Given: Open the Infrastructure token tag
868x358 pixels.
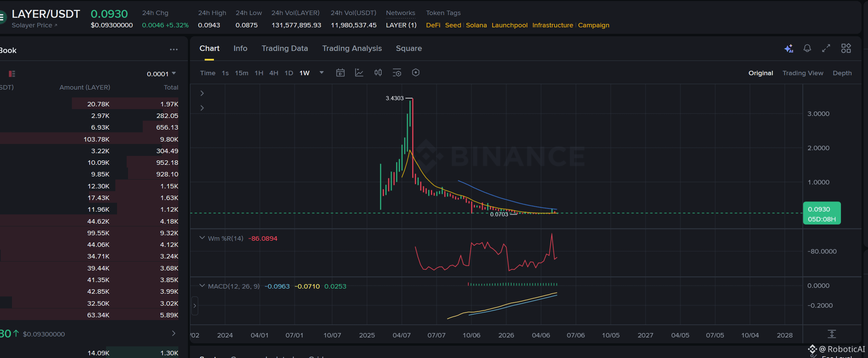Looking at the screenshot, I should (x=552, y=25).
